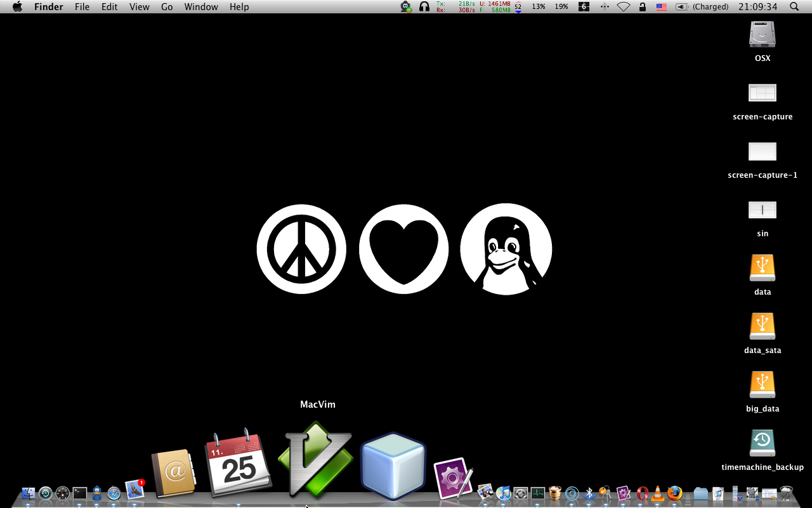Open Activity Monitor in the dock
This screenshot has height=508, width=812.
pyautogui.click(x=538, y=493)
